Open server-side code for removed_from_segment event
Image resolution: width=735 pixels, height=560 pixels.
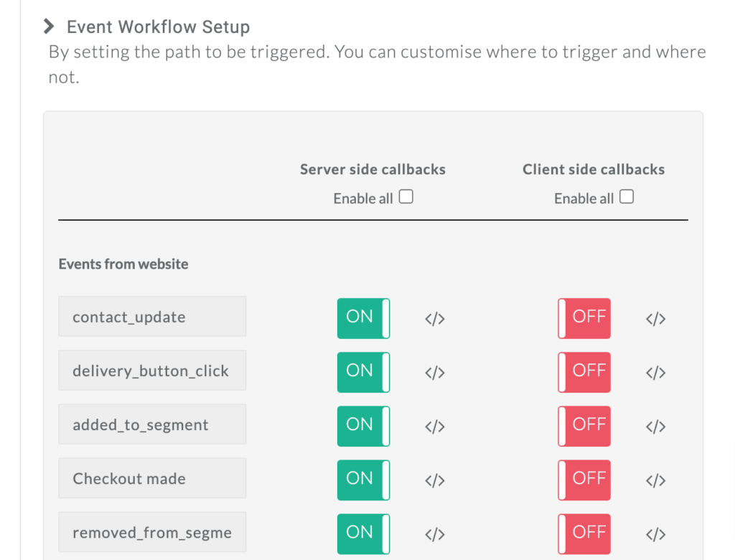point(435,534)
